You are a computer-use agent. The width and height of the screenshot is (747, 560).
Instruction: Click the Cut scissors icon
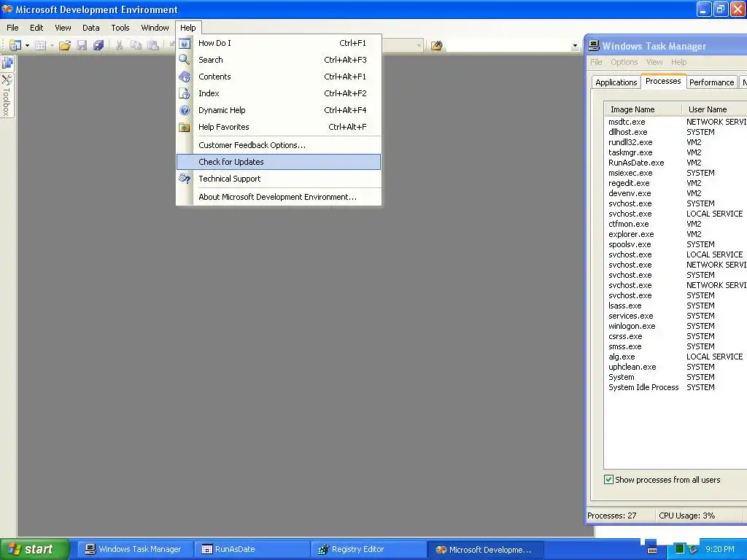[x=119, y=45]
